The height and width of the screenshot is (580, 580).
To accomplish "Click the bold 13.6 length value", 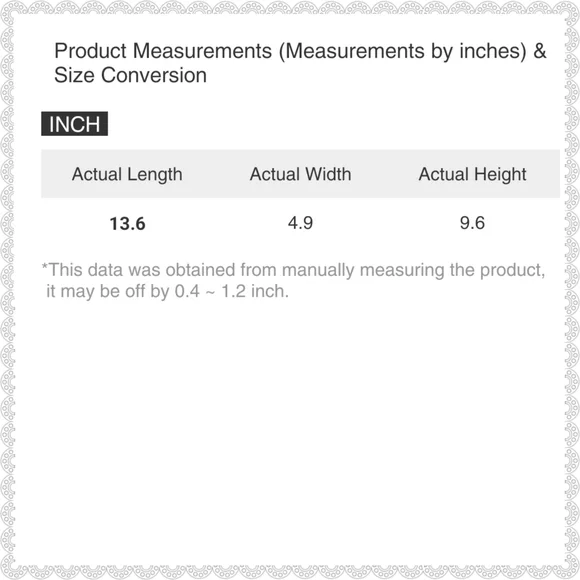I will [x=127, y=224].
